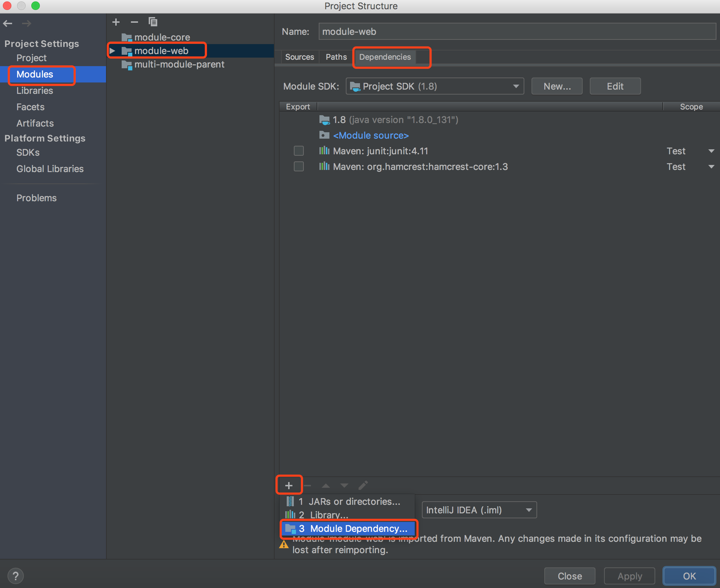Select the Dependencies tab

point(385,57)
